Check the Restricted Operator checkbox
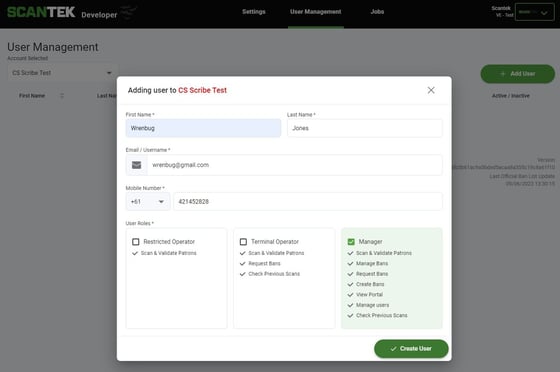The image size is (560, 372). click(x=136, y=242)
